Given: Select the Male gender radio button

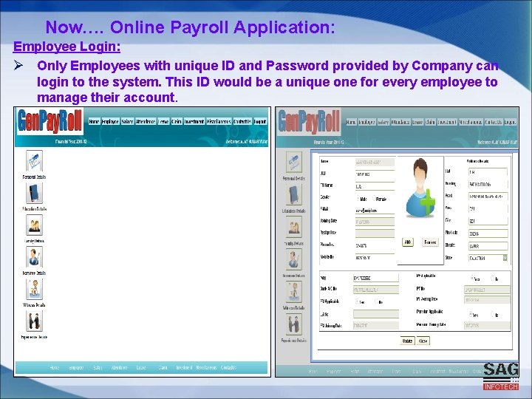Looking at the screenshot, I should [358, 198].
